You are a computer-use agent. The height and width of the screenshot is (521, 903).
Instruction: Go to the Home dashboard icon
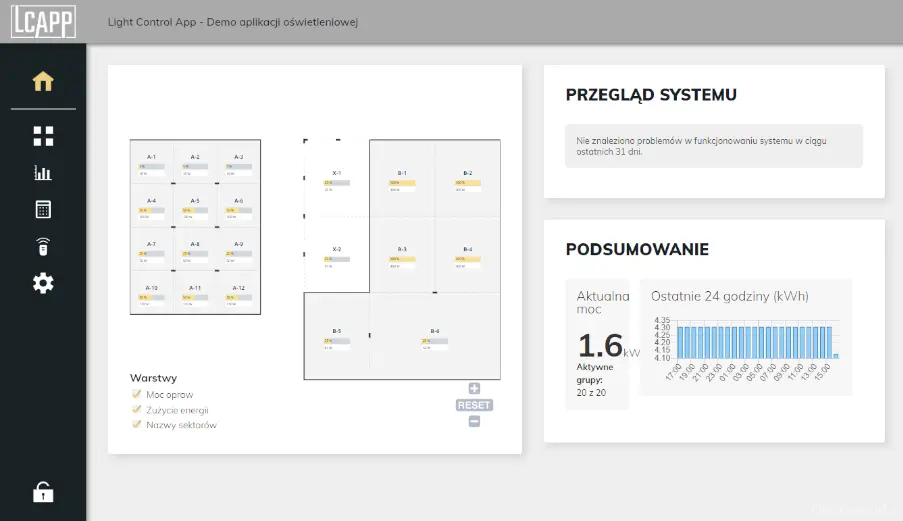coord(43,82)
